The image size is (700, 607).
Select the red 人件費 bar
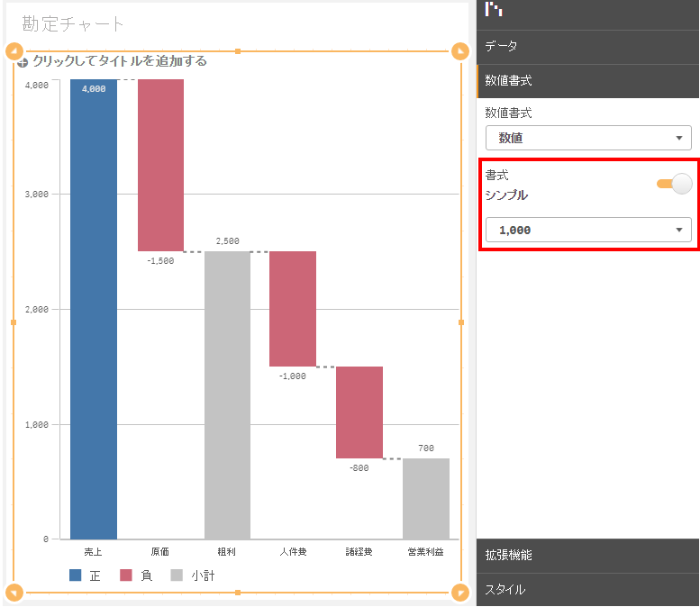pyautogui.click(x=293, y=309)
